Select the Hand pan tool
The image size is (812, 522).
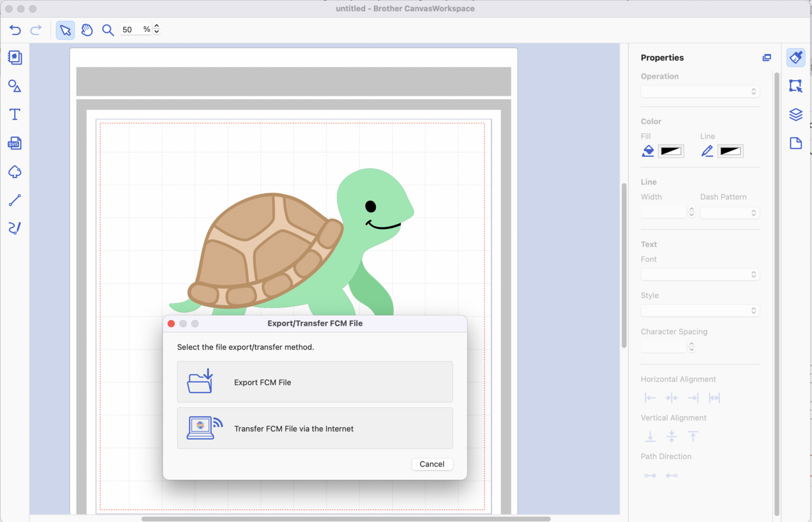[x=87, y=30]
